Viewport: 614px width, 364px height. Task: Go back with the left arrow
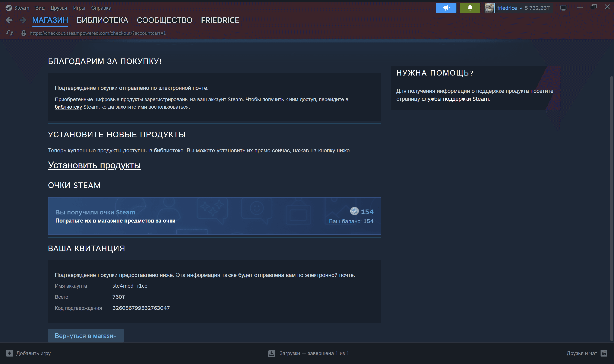click(9, 20)
